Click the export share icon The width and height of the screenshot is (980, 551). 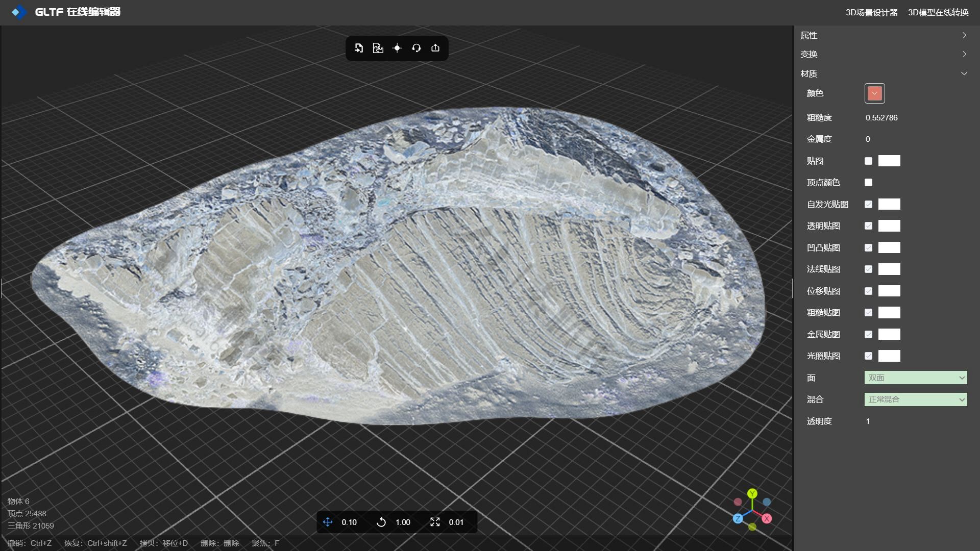pos(435,48)
